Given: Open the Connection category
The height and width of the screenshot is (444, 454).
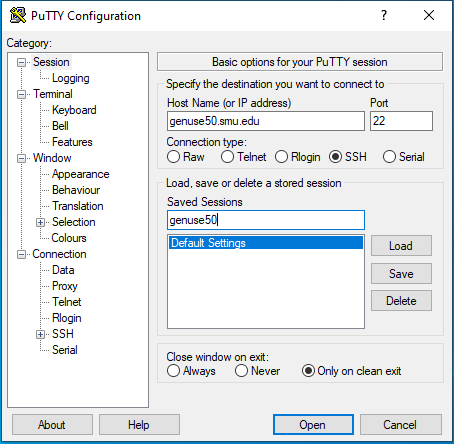Looking at the screenshot, I should 59,254.
